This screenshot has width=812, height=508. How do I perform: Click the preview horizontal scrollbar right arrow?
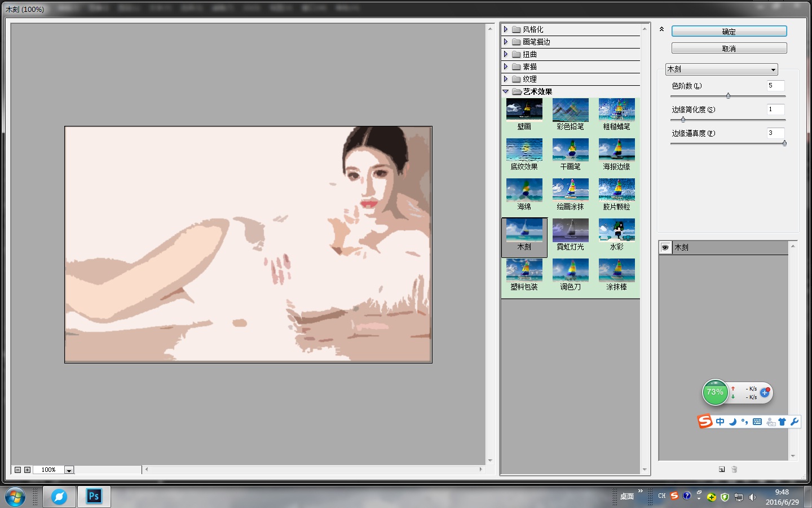pyautogui.click(x=481, y=469)
